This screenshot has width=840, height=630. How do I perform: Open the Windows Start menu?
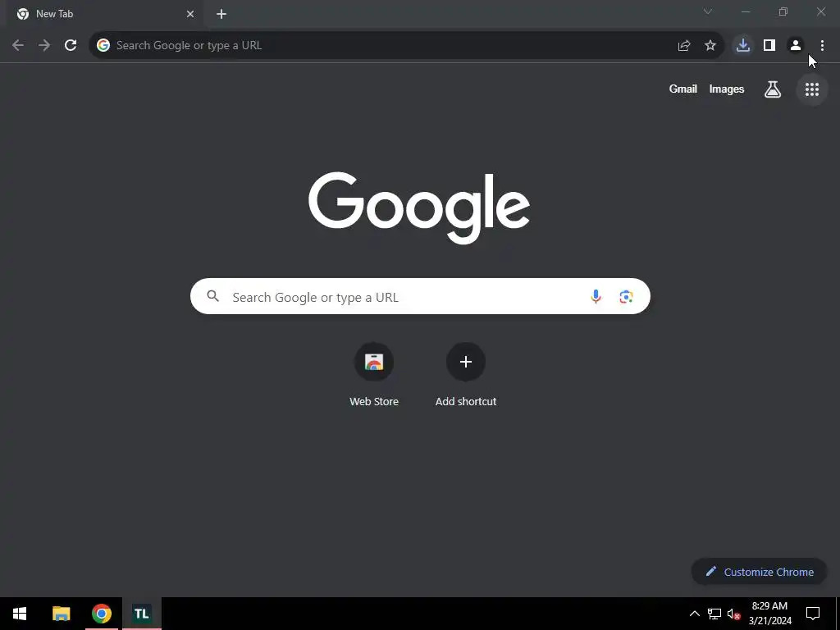point(20,614)
